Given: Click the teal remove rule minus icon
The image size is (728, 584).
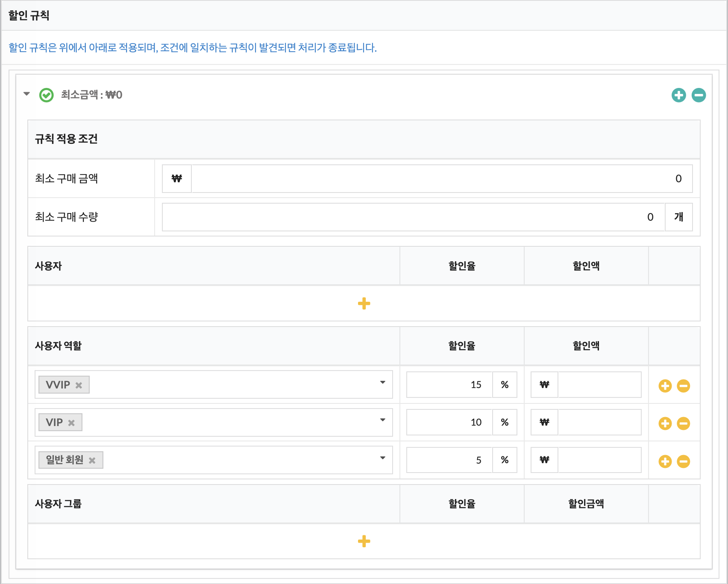Looking at the screenshot, I should pos(699,95).
